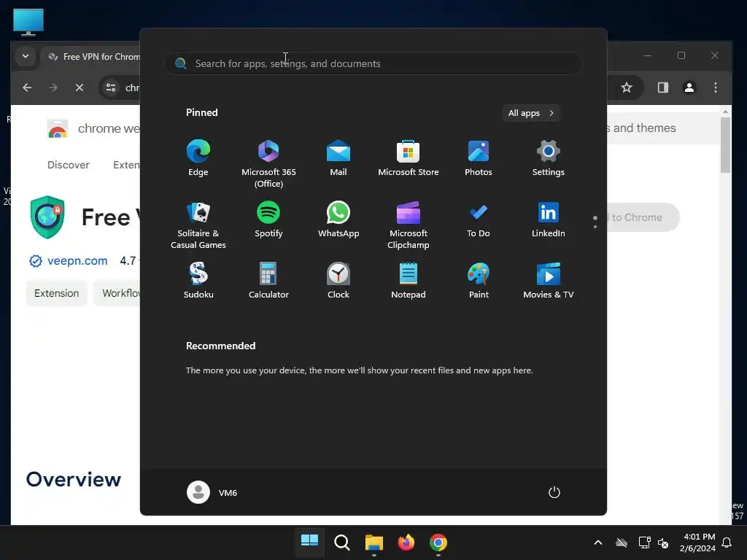Click the power button in Start menu
Viewport: 747px width, 560px height.
(554, 492)
